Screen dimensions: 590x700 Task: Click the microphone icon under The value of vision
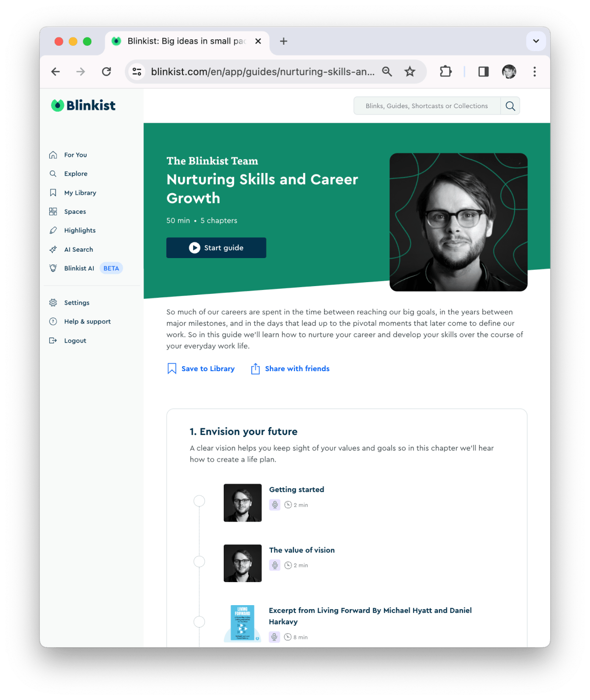pos(275,565)
